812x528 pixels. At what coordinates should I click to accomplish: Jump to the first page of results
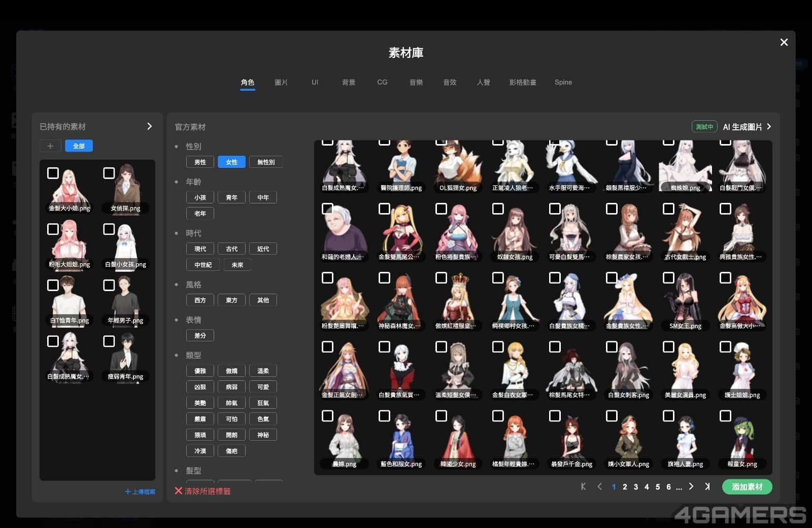click(x=583, y=486)
